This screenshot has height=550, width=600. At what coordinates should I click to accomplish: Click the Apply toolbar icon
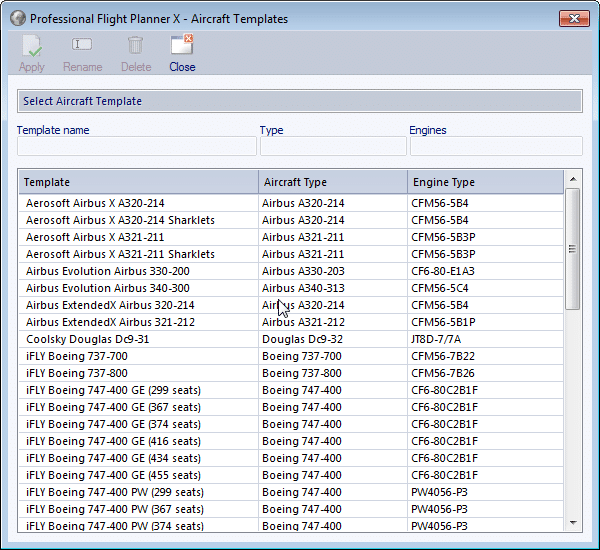(32, 46)
